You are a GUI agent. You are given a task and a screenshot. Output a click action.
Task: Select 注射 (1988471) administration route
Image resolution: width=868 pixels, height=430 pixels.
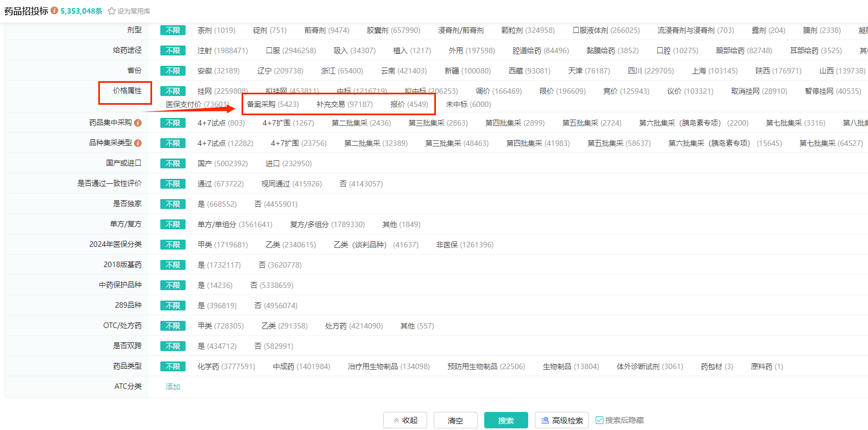pos(223,50)
